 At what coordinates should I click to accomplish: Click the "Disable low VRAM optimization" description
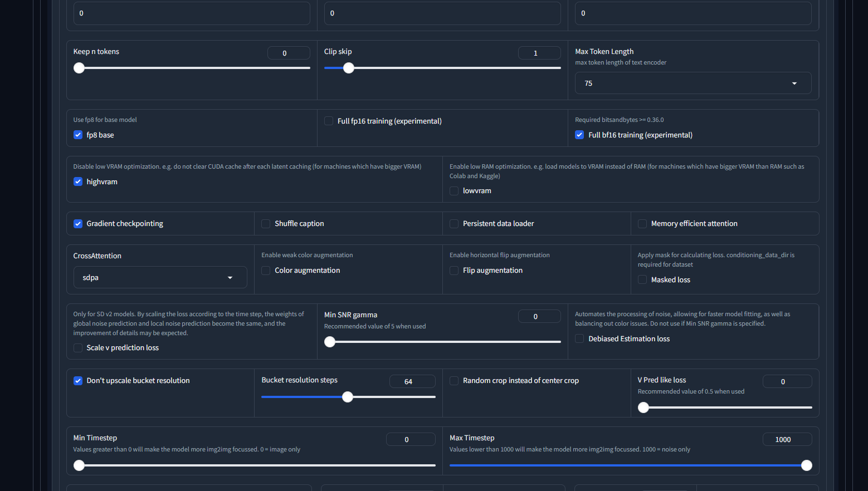pyautogui.click(x=247, y=166)
